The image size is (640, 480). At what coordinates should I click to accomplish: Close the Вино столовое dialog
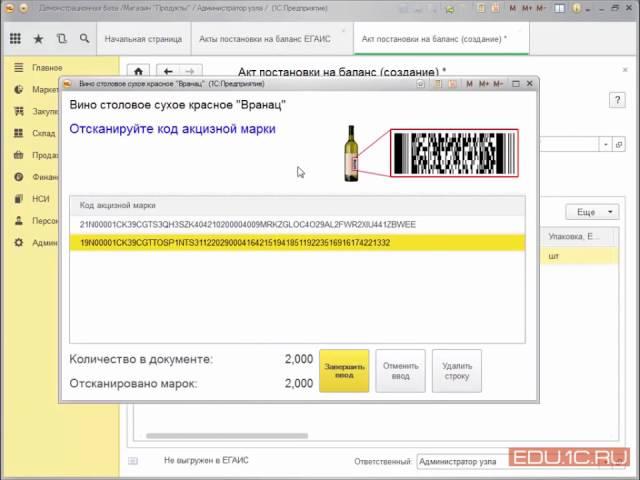click(530, 83)
